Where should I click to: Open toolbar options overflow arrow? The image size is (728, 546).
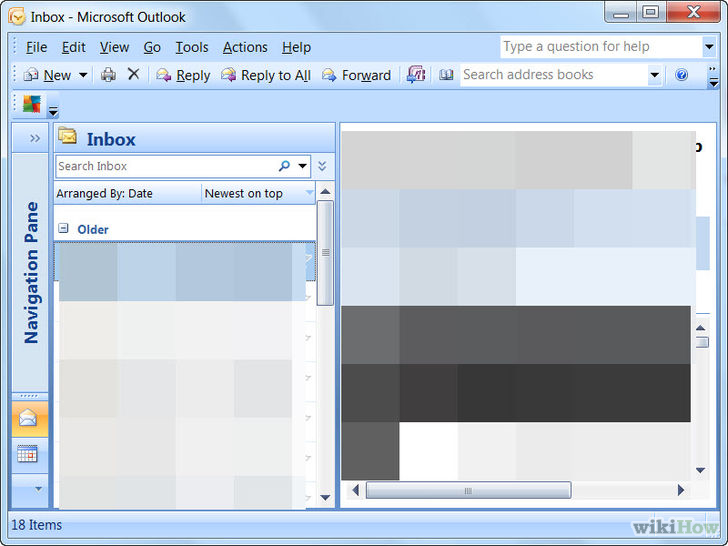click(x=713, y=78)
